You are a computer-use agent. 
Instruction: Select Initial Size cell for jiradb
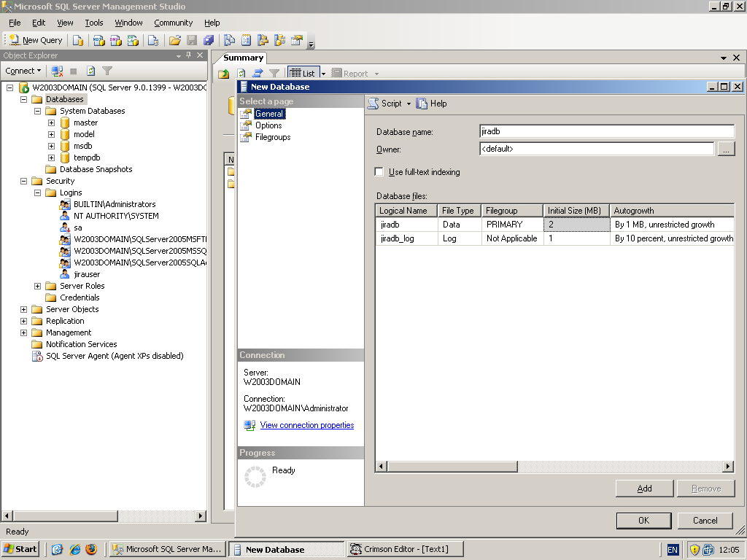tap(577, 225)
